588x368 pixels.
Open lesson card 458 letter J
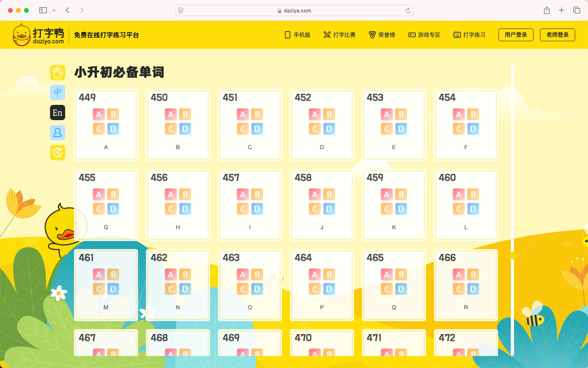tap(322, 205)
